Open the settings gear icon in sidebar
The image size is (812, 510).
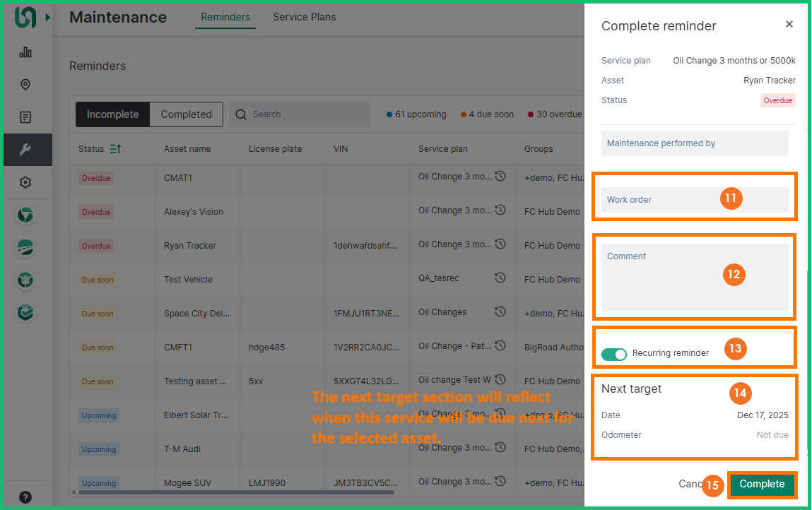[25, 182]
